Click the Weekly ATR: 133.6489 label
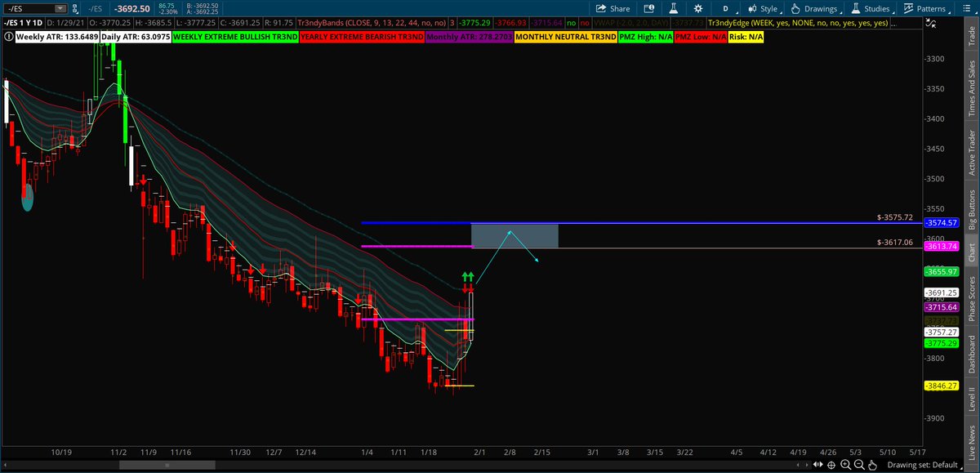The width and height of the screenshot is (980, 473). tap(56, 38)
